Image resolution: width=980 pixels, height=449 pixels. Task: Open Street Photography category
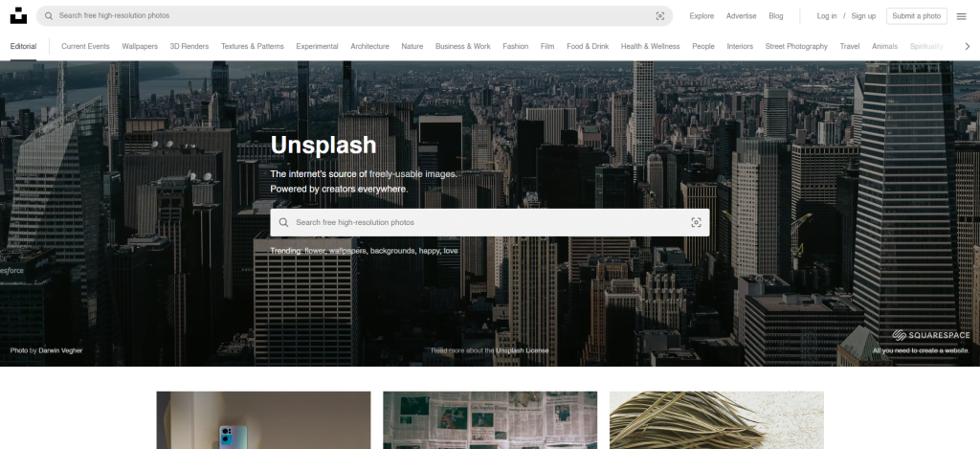[x=796, y=46]
